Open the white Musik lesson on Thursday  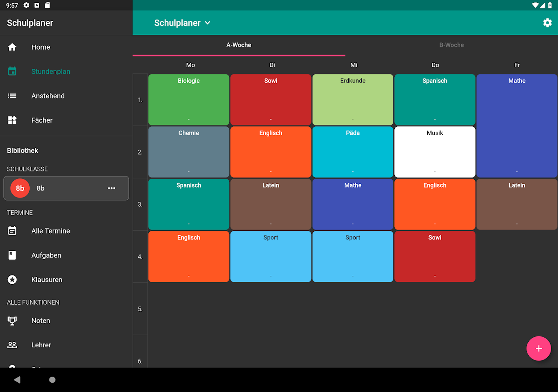pos(435,152)
